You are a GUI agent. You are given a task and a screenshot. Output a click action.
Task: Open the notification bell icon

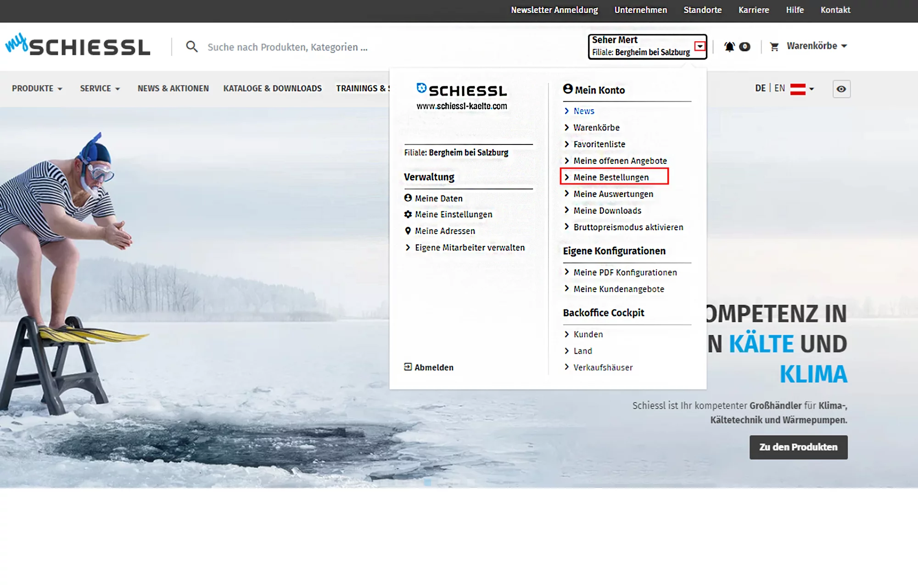(729, 46)
